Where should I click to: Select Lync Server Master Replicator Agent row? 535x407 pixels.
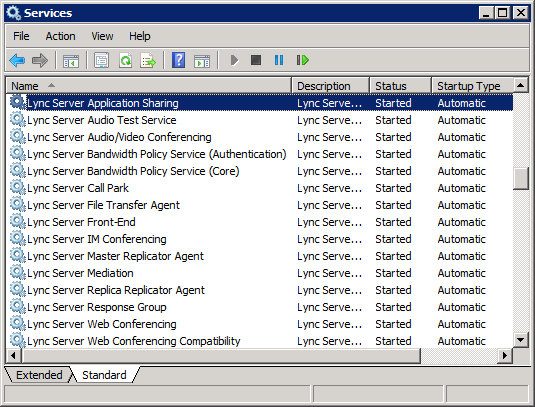260,256
